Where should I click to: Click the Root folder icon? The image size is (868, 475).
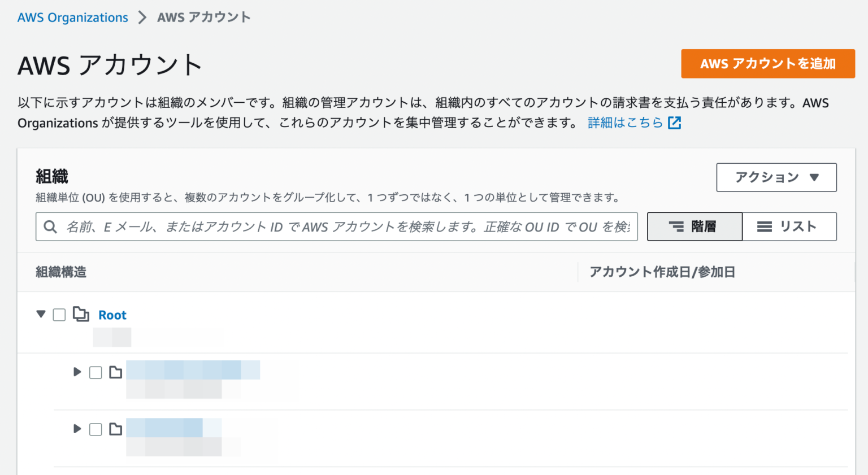point(81,315)
